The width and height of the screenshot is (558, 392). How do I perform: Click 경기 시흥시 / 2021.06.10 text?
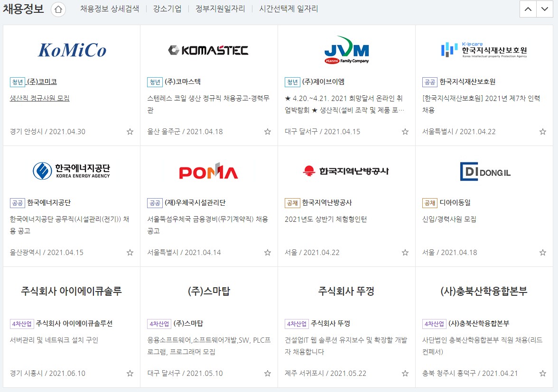click(47, 373)
